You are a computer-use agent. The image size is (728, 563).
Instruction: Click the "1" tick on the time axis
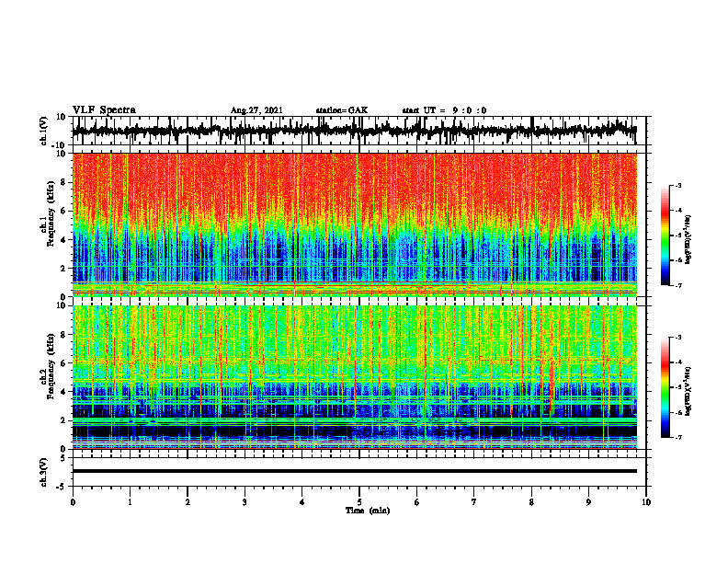(130, 502)
